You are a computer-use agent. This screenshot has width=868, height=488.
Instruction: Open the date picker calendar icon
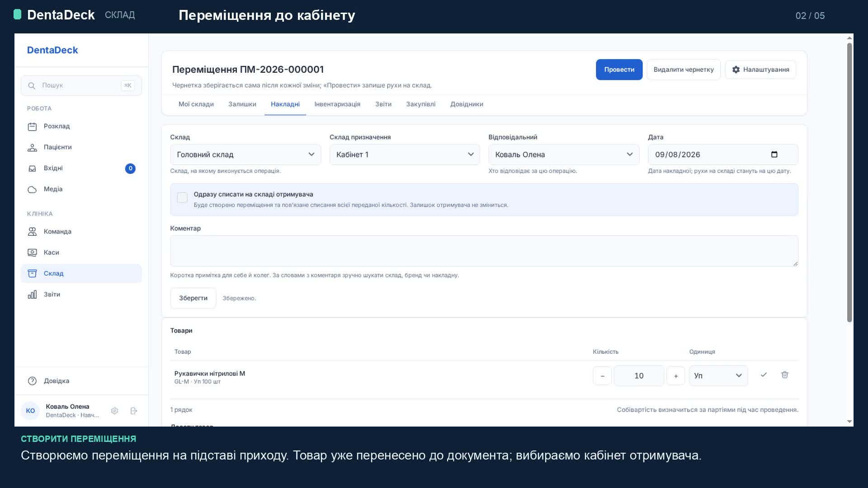click(774, 155)
